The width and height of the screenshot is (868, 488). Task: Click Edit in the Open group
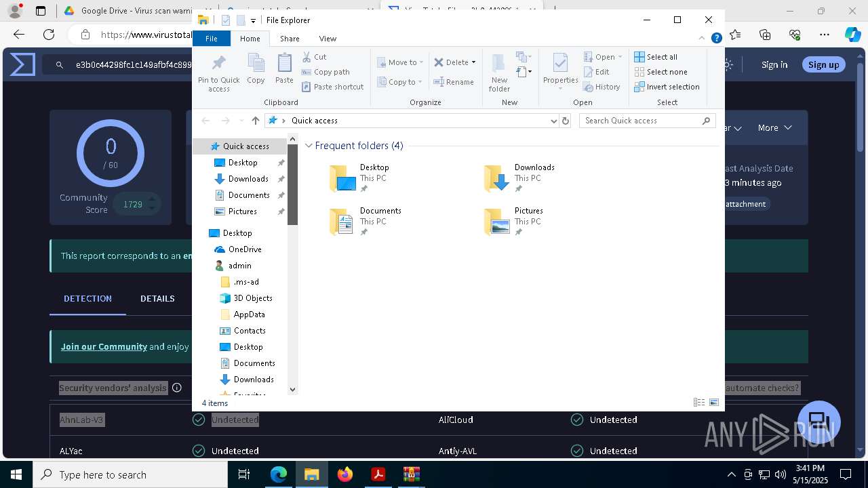[596, 72]
